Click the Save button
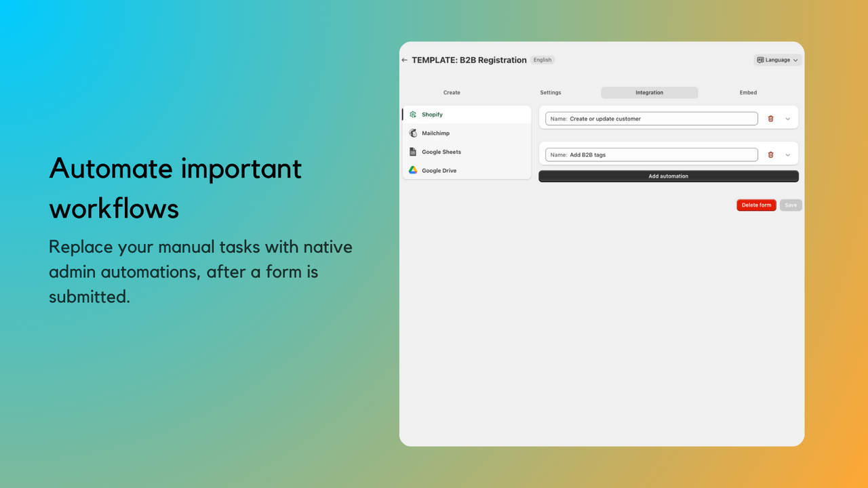 pyautogui.click(x=791, y=205)
